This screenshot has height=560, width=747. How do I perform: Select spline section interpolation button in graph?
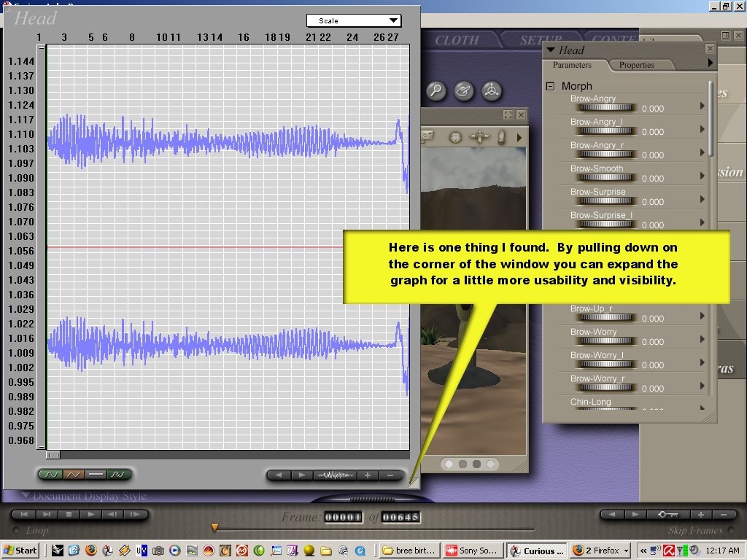50,475
